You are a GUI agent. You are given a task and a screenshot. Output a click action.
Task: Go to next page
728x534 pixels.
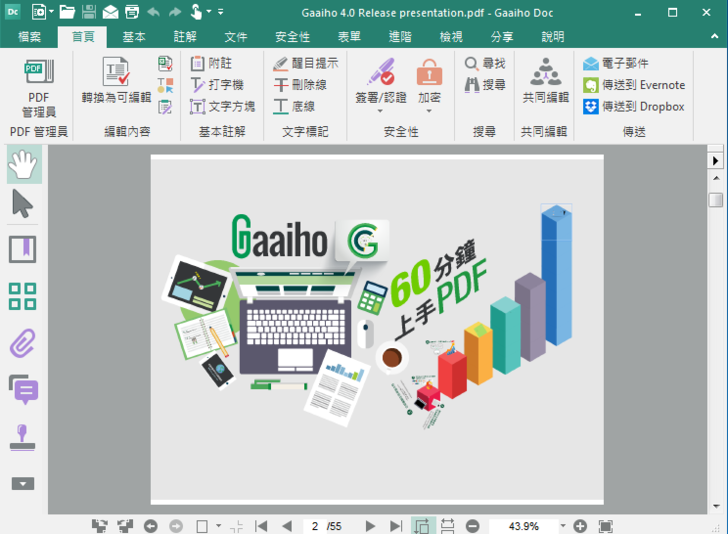(x=370, y=526)
